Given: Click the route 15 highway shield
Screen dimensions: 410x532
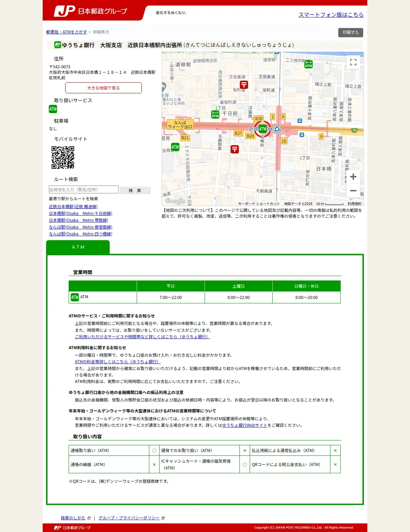Looking at the screenshot, I should click(x=354, y=130).
